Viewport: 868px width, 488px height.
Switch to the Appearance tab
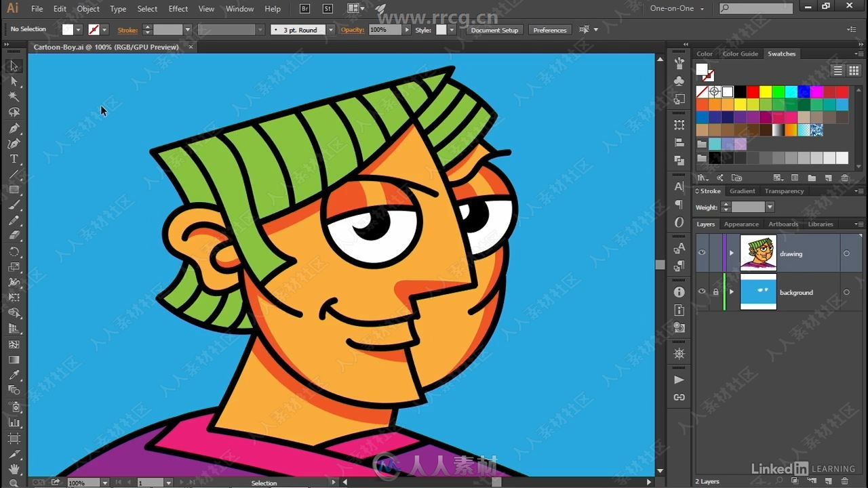point(741,224)
